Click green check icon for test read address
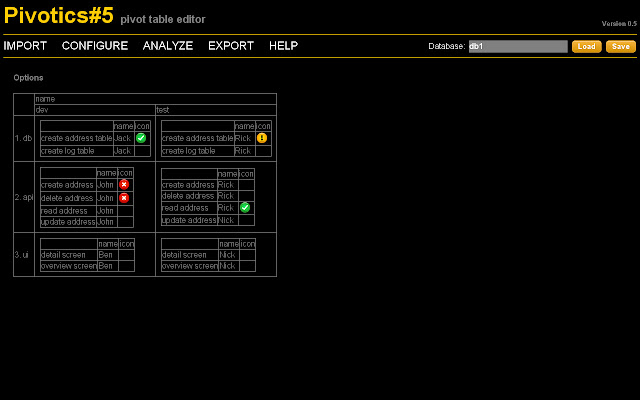The height and width of the screenshot is (400, 640). (245, 208)
